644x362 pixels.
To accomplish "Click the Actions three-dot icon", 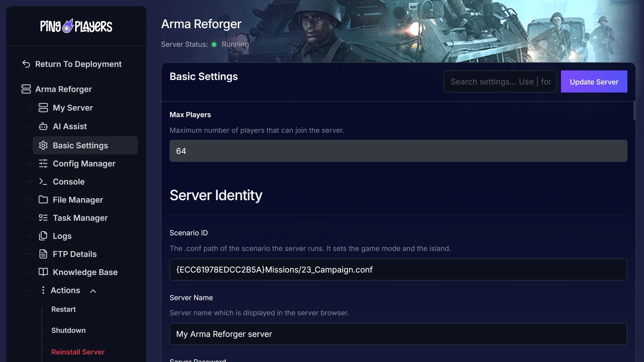I will 43,290.
